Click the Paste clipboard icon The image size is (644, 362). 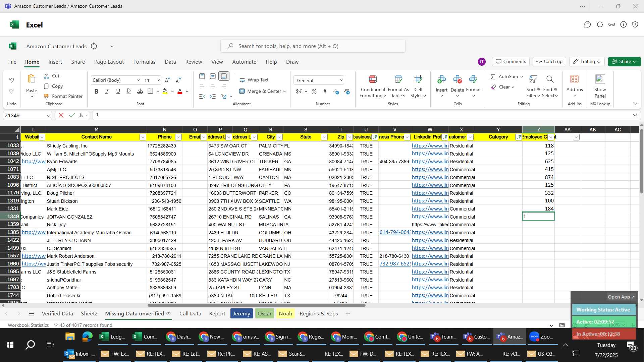pos(32,79)
